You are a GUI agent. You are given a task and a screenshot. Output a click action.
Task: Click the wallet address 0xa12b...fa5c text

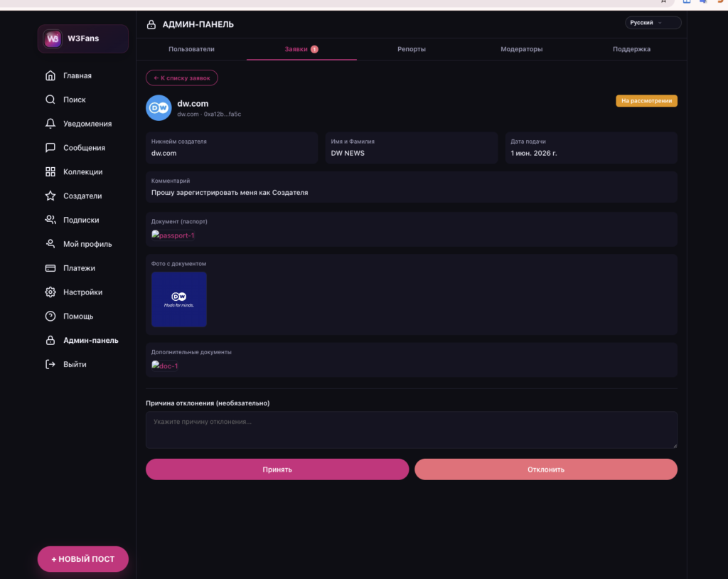pyautogui.click(x=223, y=115)
